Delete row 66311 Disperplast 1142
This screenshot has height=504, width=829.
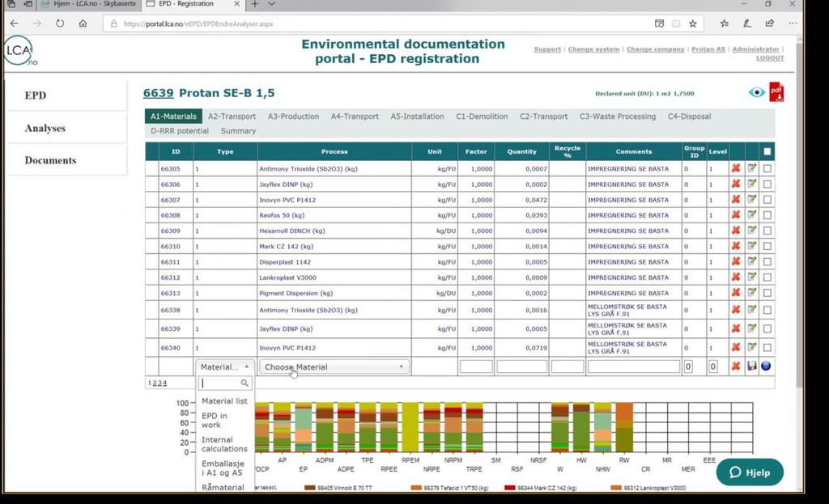(x=735, y=261)
